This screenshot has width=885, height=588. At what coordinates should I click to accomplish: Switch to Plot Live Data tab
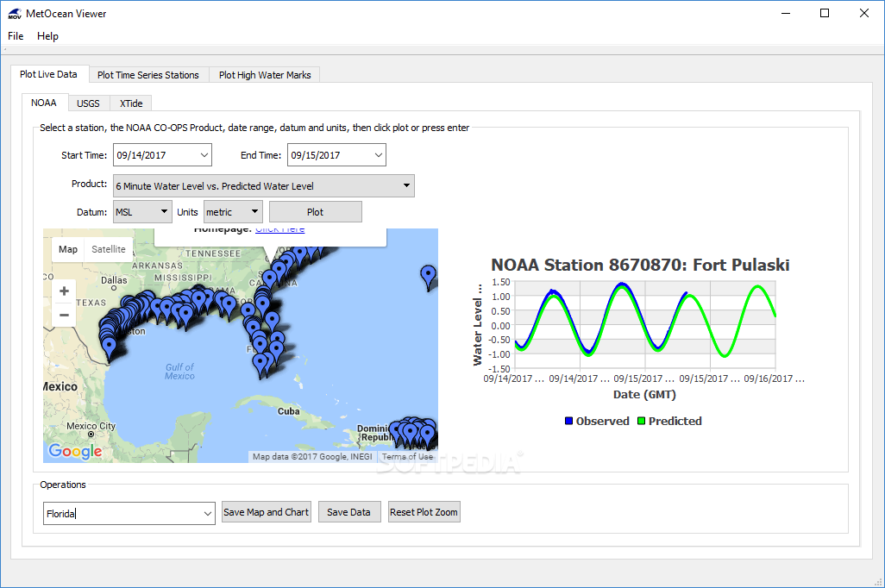[x=48, y=74]
